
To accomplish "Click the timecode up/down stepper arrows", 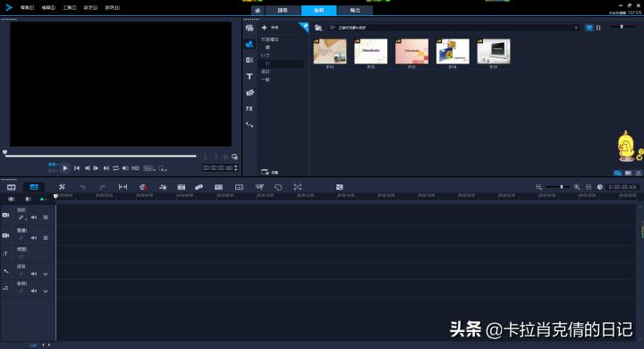I will coord(236,167).
